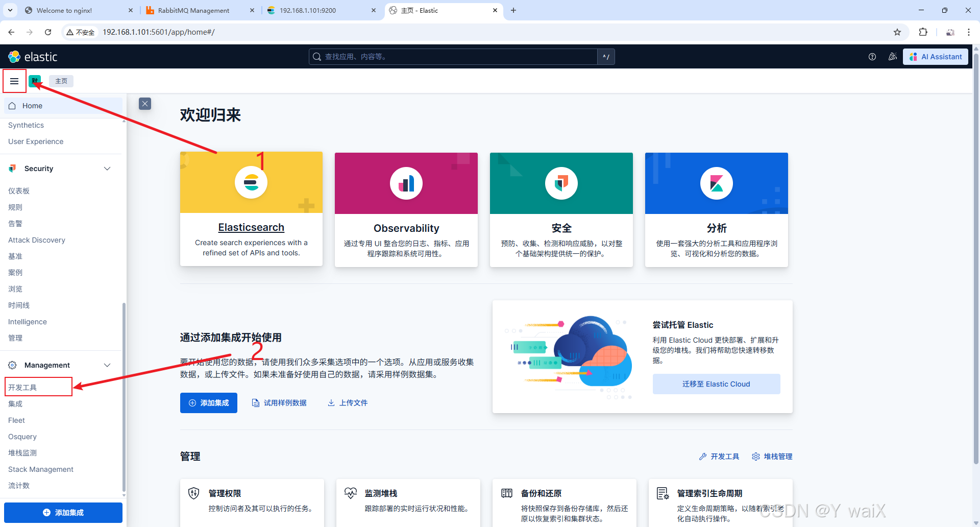Open the help menu icon
This screenshot has width=980, height=527.
click(x=872, y=57)
